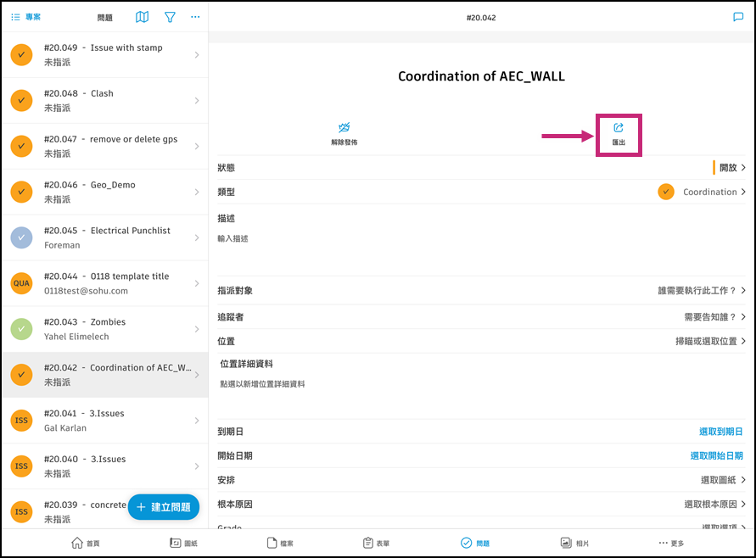Click 建立問題 create issue button
The image size is (756, 558).
pyautogui.click(x=164, y=507)
